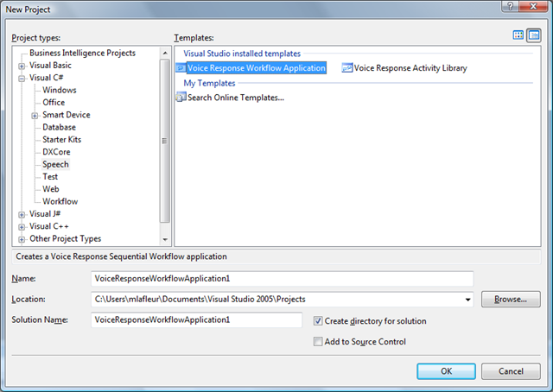This screenshot has width=553, height=392.
Task: Select the Web project type
Action: click(51, 189)
